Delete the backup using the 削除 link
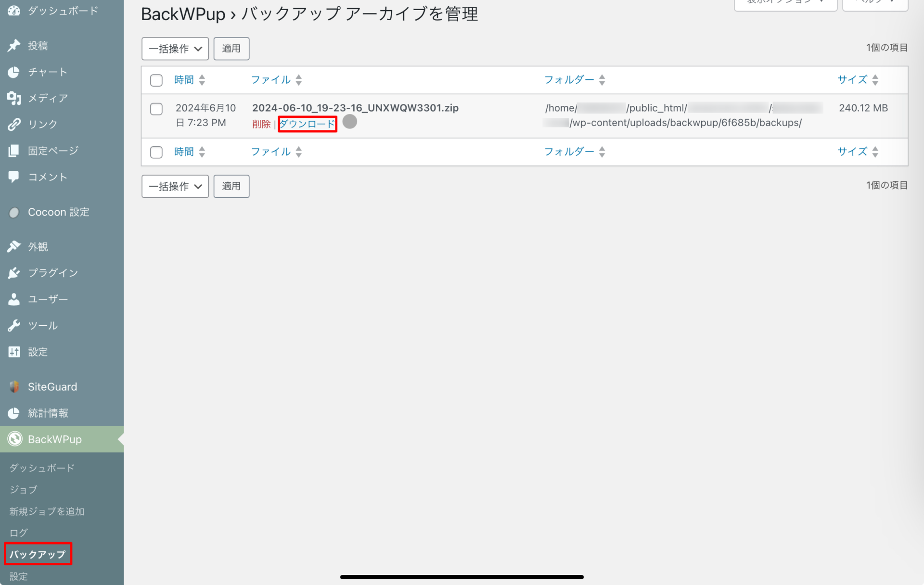 pyautogui.click(x=261, y=124)
